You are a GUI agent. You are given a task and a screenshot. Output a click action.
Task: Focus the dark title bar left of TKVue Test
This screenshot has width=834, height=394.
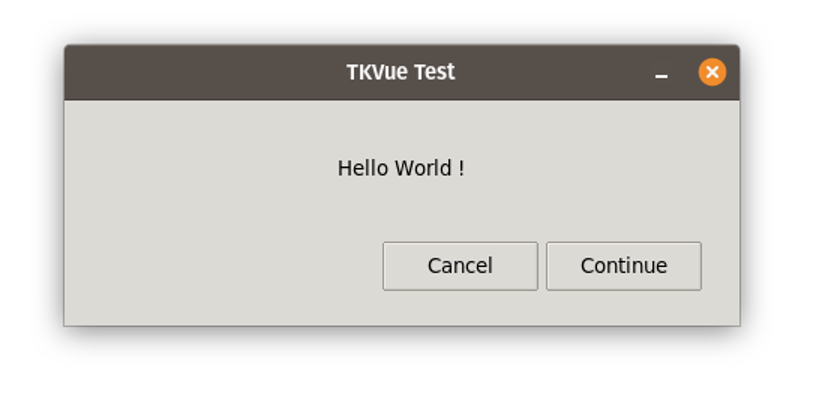205,72
